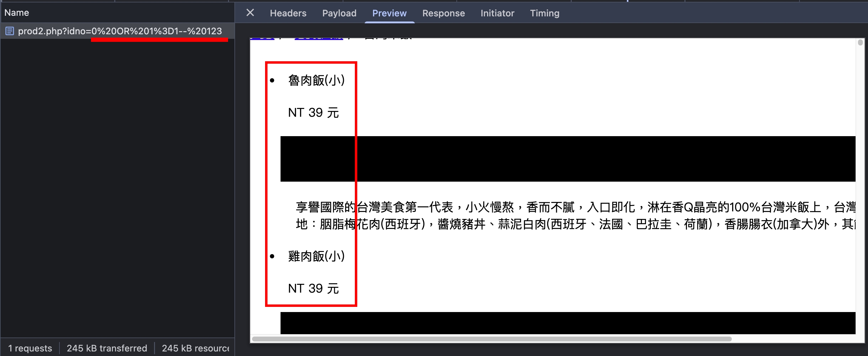Viewport: 868px width, 356px height.
Task: Click the document icon beside prod2.php
Action: point(10,31)
